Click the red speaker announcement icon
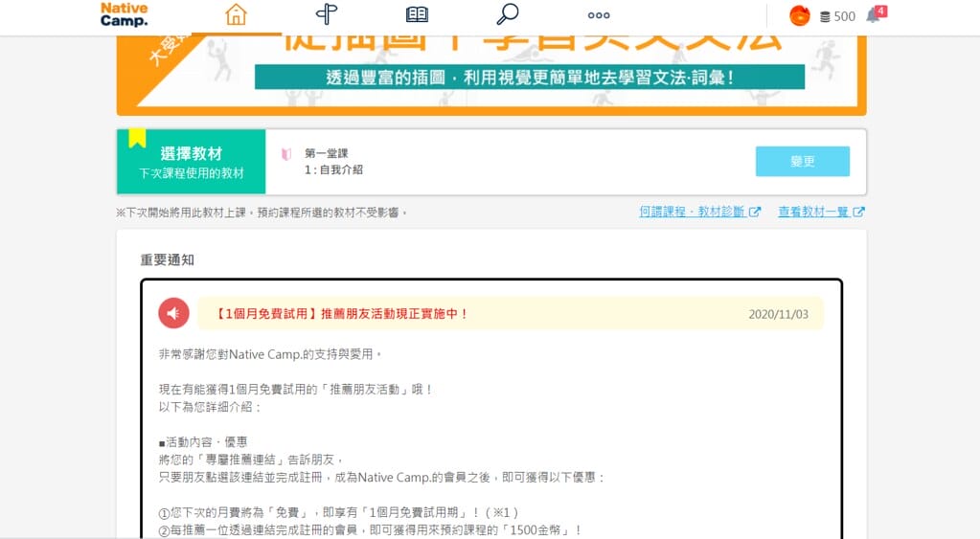The width and height of the screenshot is (980, 539). [x=173, y=313]
